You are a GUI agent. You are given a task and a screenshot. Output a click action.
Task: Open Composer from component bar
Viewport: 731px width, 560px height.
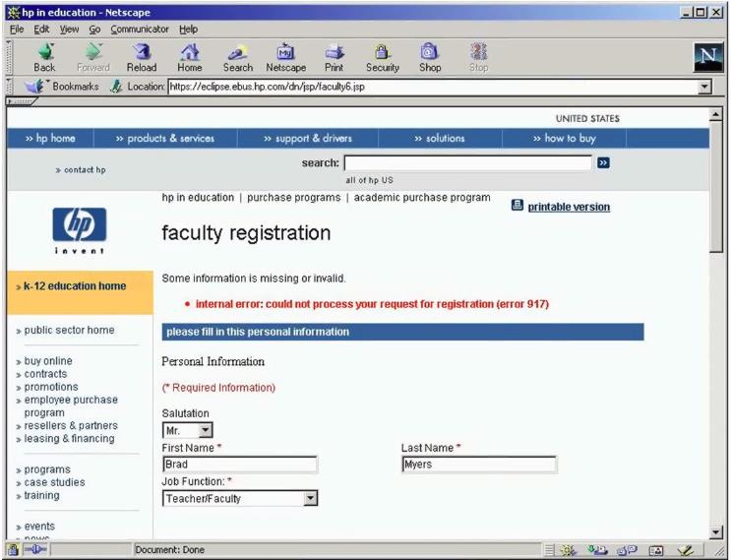(x=686, y=551)
